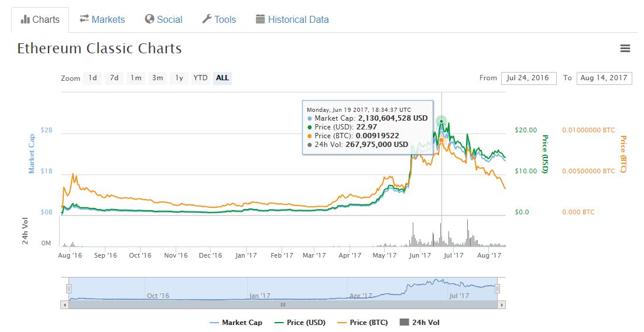Set zoom range to 7d
This screenshot has width=644, height=332.
[114, 78]
